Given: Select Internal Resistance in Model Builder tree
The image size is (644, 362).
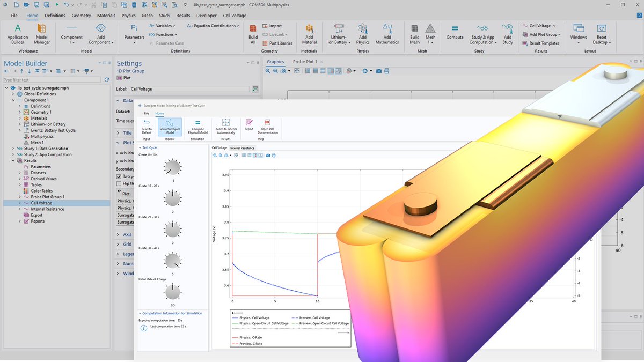Looking at the screenshot, I should (x=47, y=209).
